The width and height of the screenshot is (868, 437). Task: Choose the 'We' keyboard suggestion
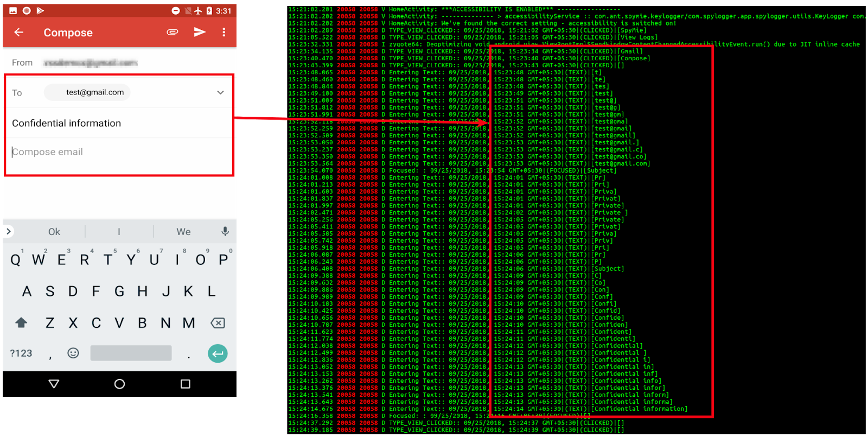pyautogui.click(x=183, y=232)
